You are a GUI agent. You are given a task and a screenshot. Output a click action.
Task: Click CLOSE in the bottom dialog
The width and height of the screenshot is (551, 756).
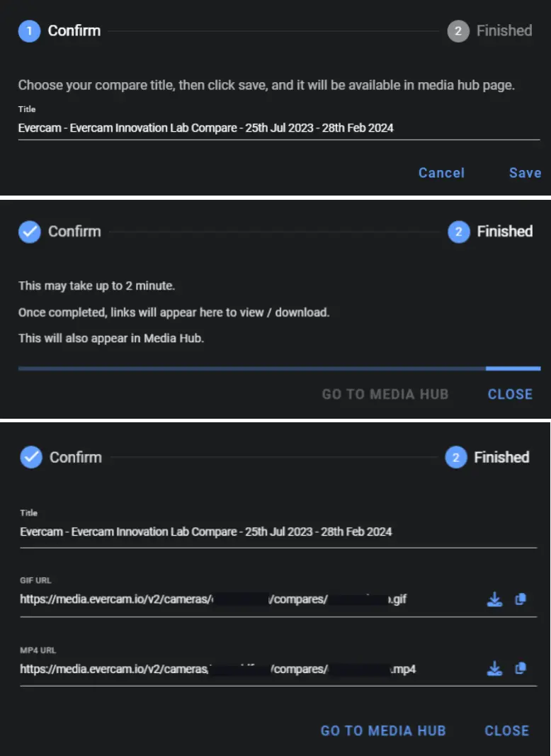[x=506, y=730]
